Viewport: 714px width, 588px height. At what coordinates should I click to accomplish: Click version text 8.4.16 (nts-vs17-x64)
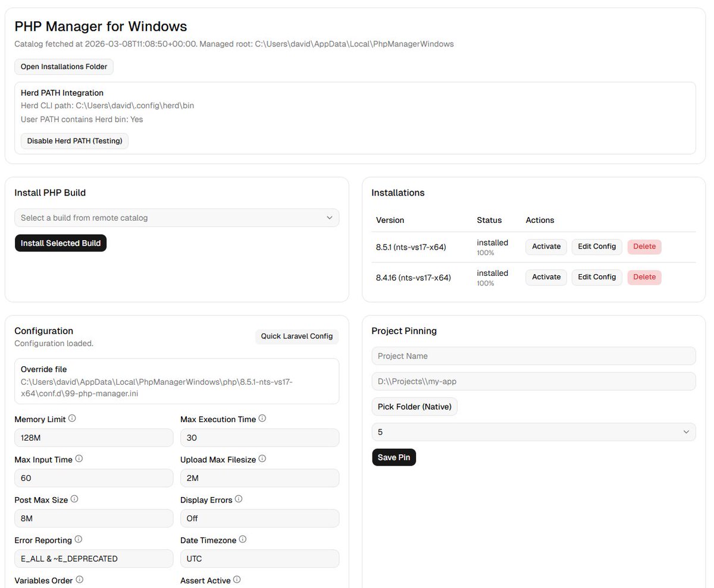pyautogui.click(x=414, y=278)
